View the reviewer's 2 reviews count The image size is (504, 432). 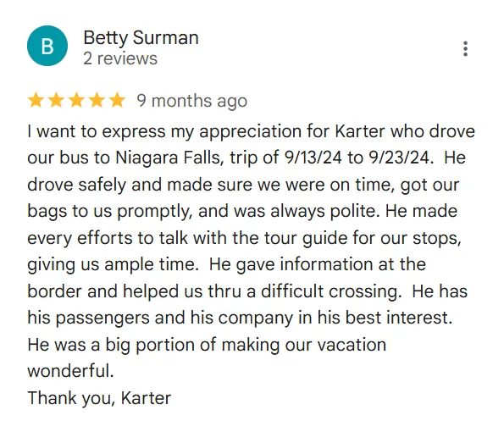[120, 58]
